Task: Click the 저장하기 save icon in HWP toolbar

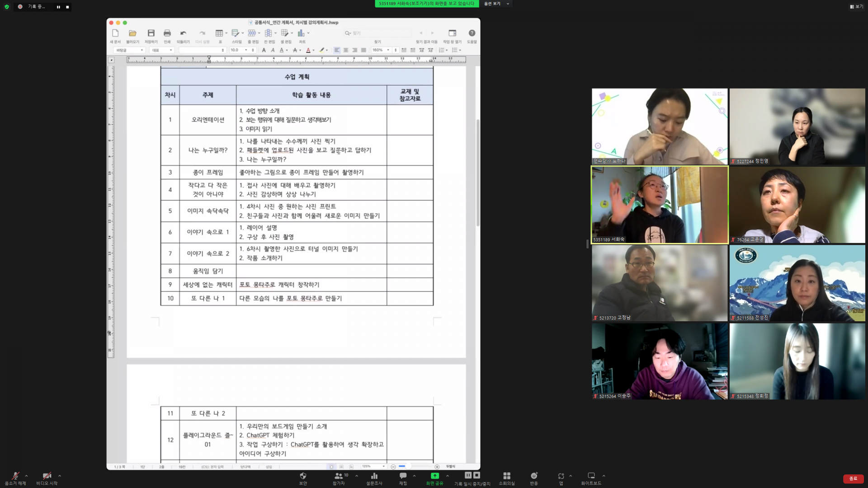Action: pyautogui.click(x=151, y=33)
